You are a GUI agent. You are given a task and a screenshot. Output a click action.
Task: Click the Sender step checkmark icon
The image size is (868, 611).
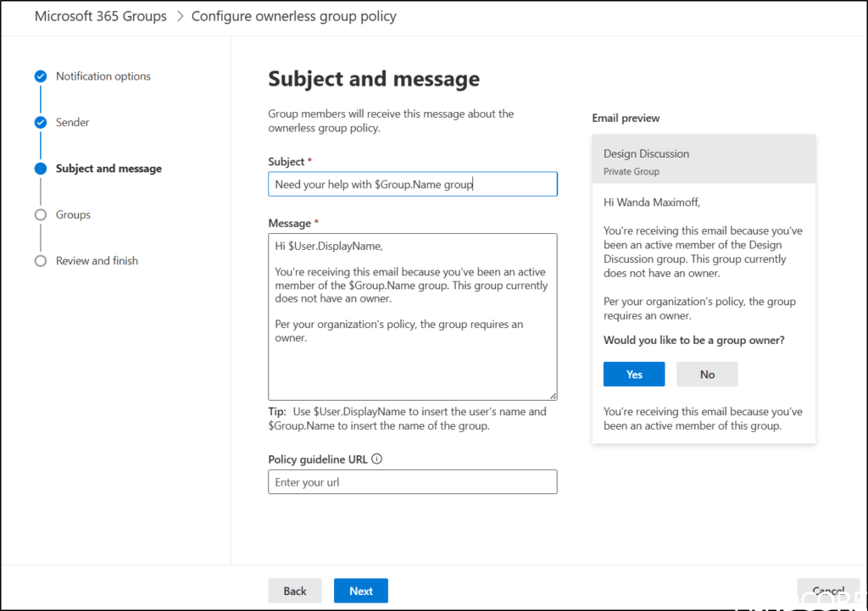41,123
